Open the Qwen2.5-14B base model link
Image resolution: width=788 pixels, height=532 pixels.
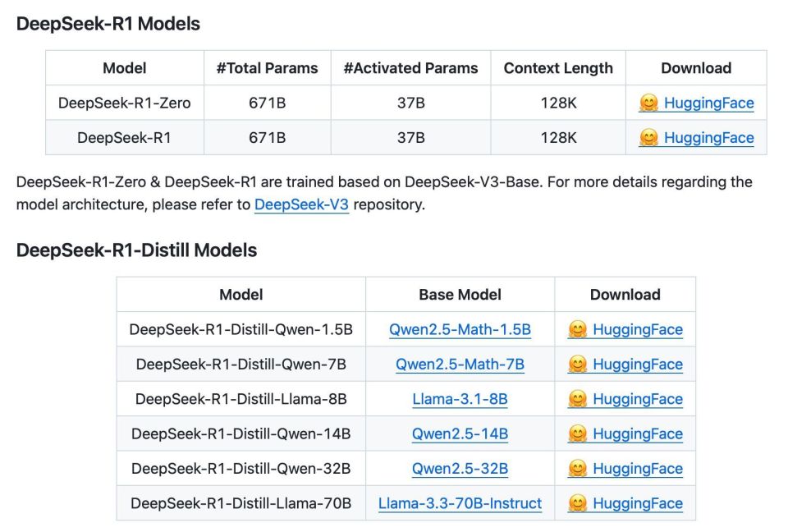click(x=460, y=433)
